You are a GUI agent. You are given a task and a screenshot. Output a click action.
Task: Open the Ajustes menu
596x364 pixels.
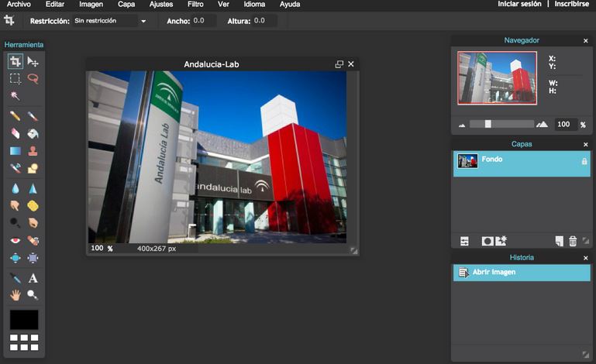(x=160, y=4)
